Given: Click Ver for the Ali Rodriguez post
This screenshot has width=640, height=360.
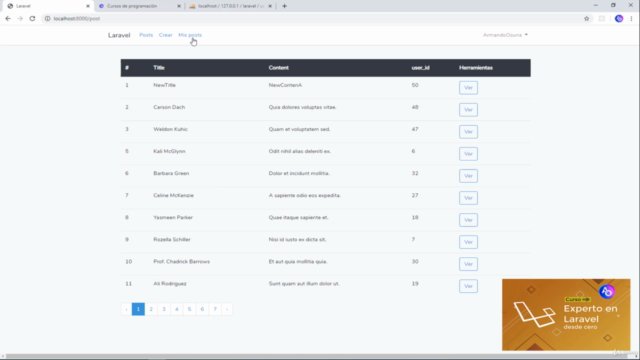Looking at the screenshot, I should [x=468, y=286].
